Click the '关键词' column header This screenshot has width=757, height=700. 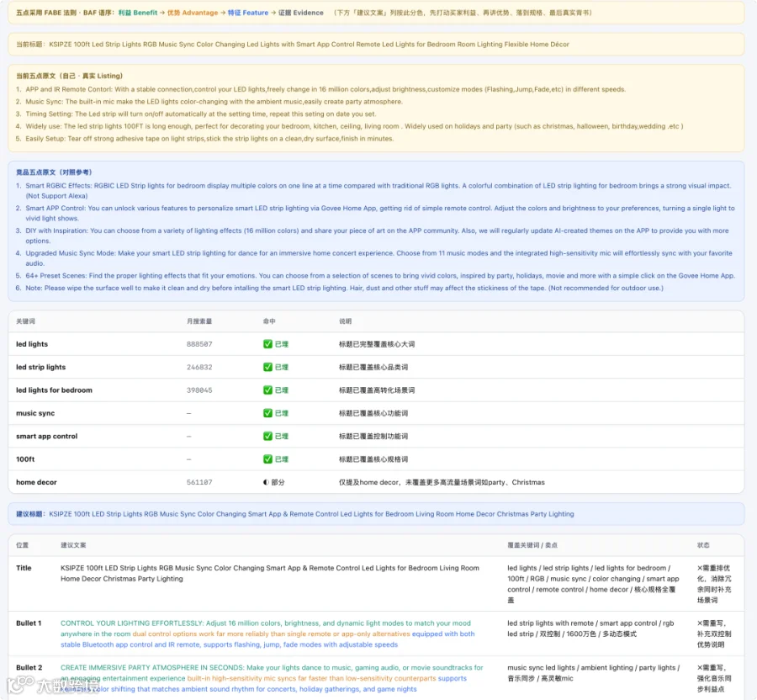(x=25, y=321)
